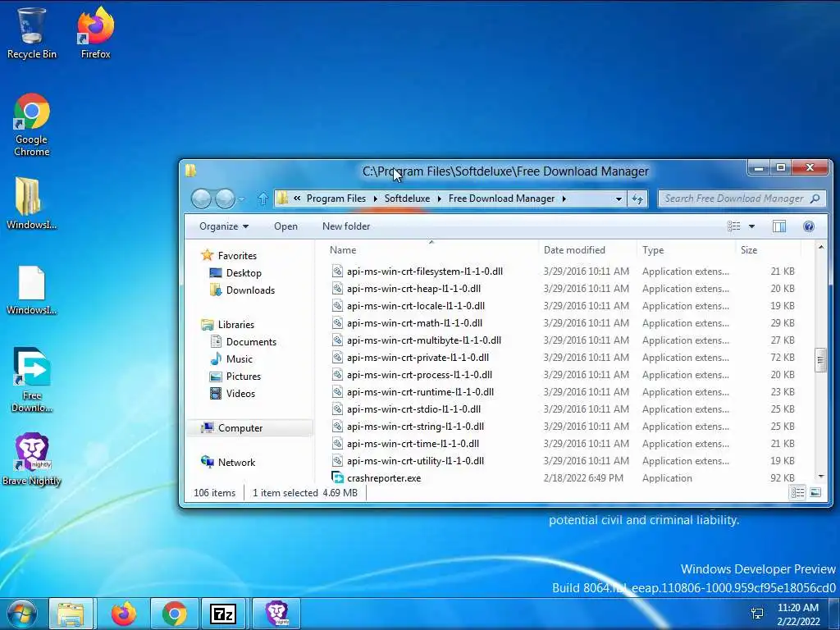Launch Firefox from the desktop shortcut
This screenshot has height=630, width=840.
pos(95,33)
